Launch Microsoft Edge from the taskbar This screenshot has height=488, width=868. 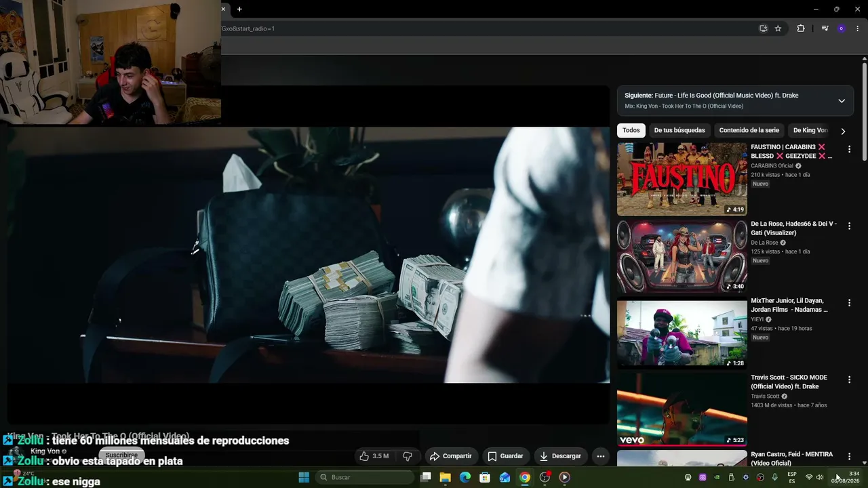point(465,477)
